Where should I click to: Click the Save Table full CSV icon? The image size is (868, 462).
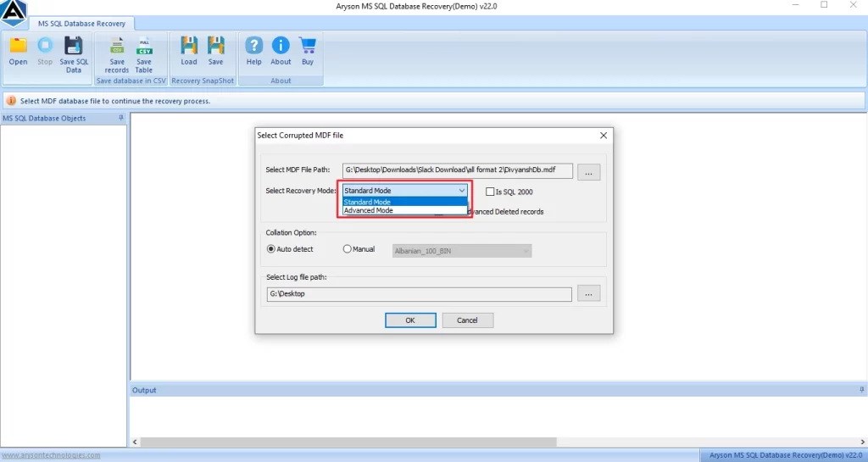(x=144, y=46)
